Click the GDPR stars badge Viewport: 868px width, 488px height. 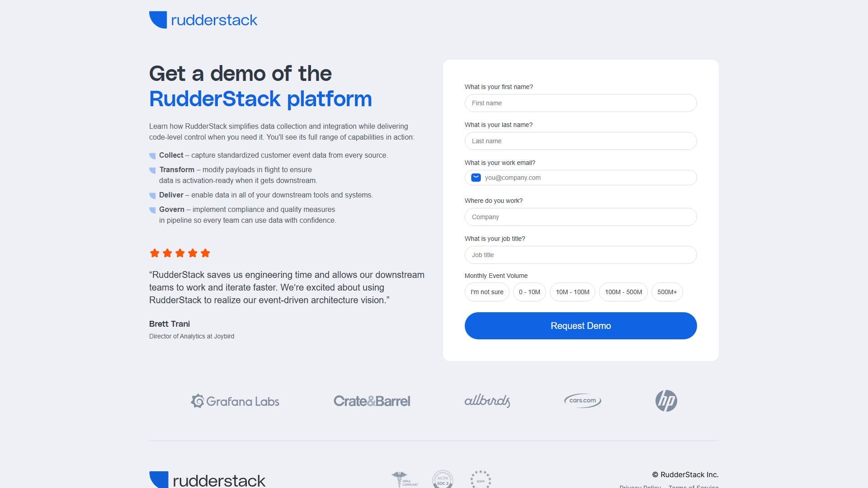(481, 479)
